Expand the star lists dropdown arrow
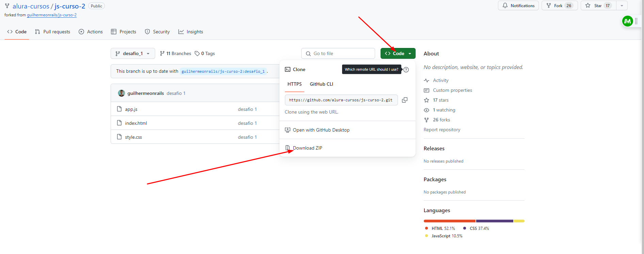The width and height of the screenshot is (644, 254). [x=622, y=5]
